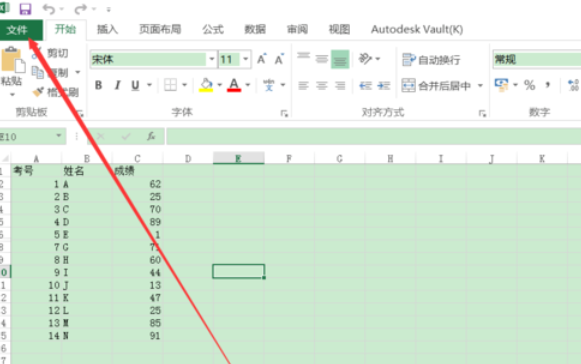Apply yellow fill color bucket
The height and width of the screenshot is (364, 581).
(206, 85)
